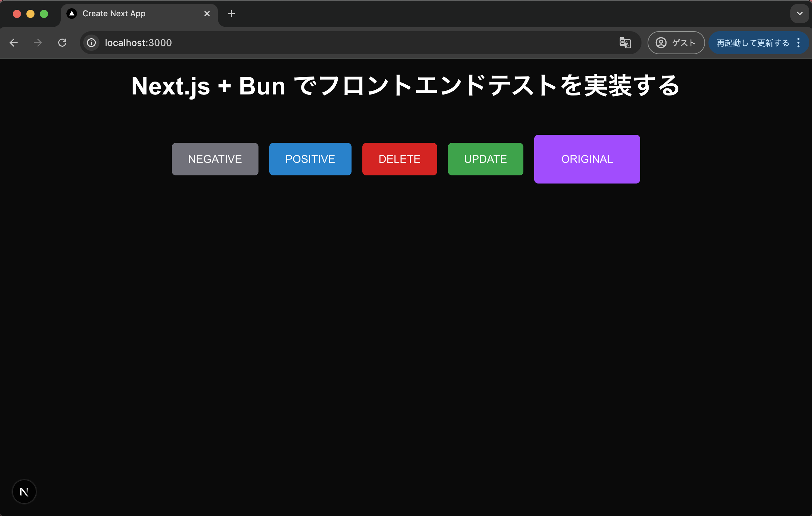Click the back navigation arrow
Screen dimensions: 812x516
[x=14, y=43]
